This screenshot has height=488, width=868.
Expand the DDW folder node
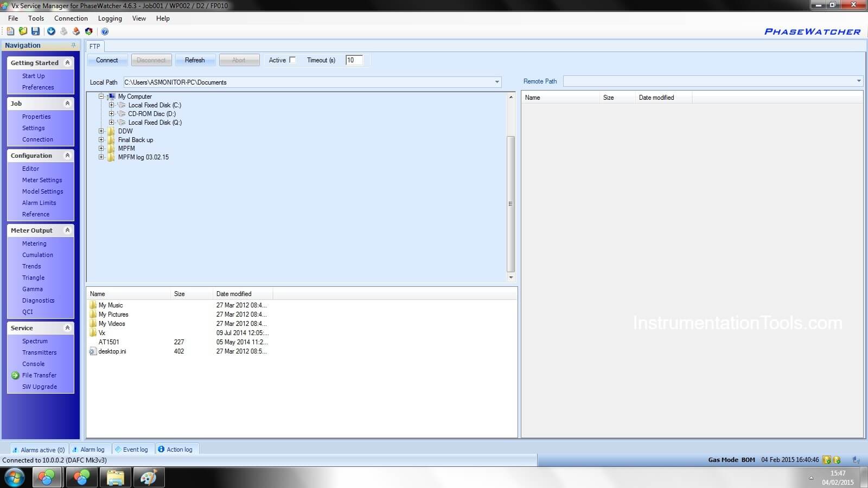(101, 131)
